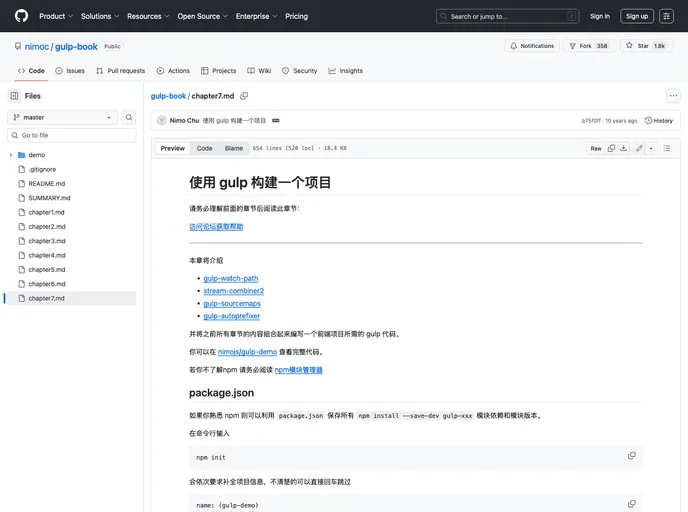Viewport: 688px width, 512px height.
Task: Star the repository
Action: coord(646,46)
